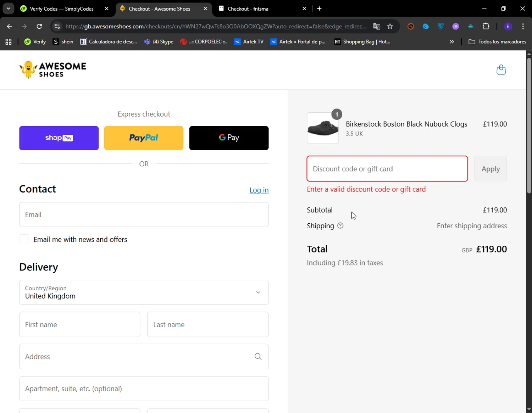Close the Verify Codes tab
The image size is (532, 413).
106,9
